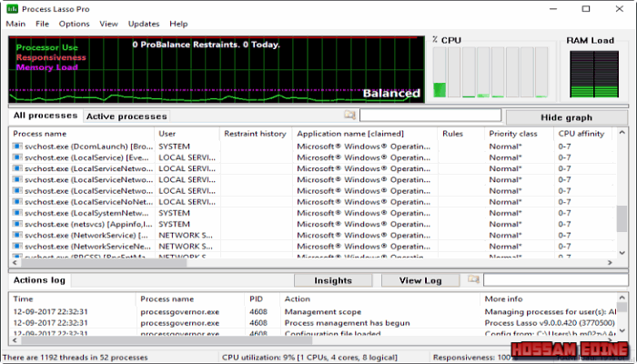
Task: Click icon of svchost.exe (DcomLaunch) process
Action: point(17,147)
